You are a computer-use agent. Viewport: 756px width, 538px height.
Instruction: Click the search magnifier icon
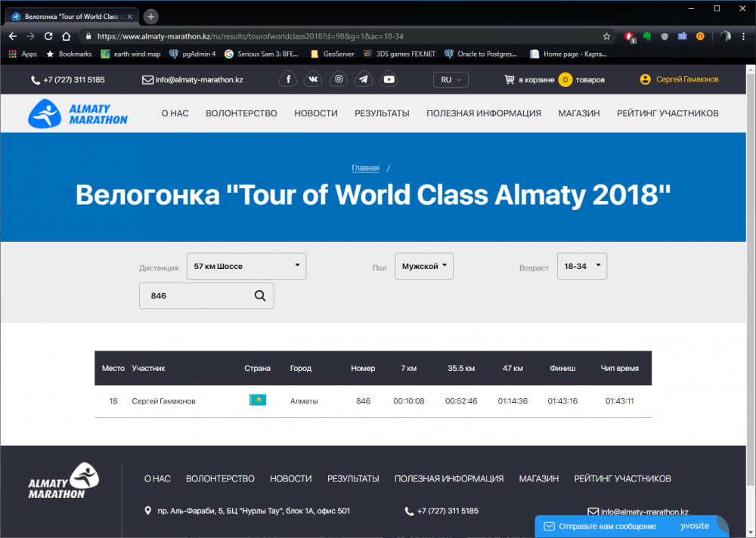[x=260, y=296]
